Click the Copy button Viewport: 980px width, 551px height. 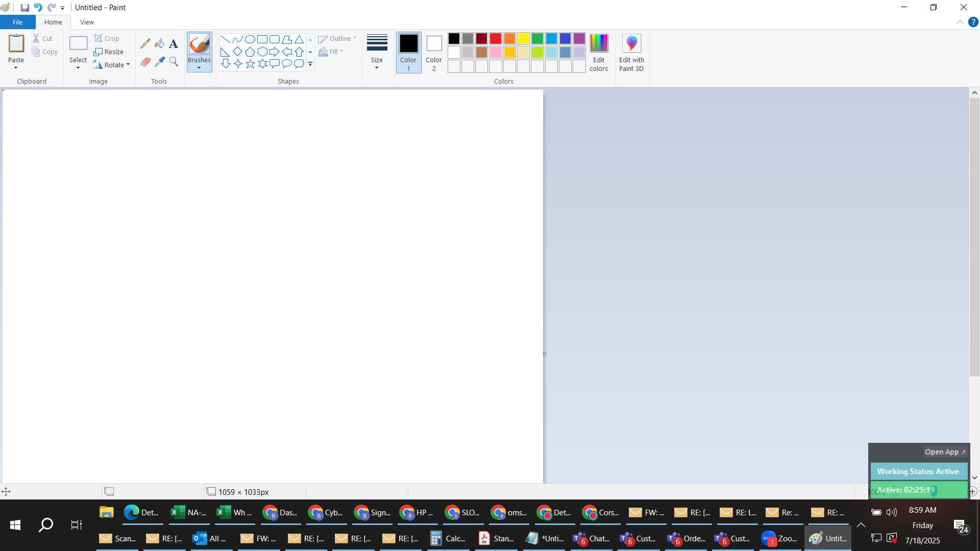tap(44, 52)
